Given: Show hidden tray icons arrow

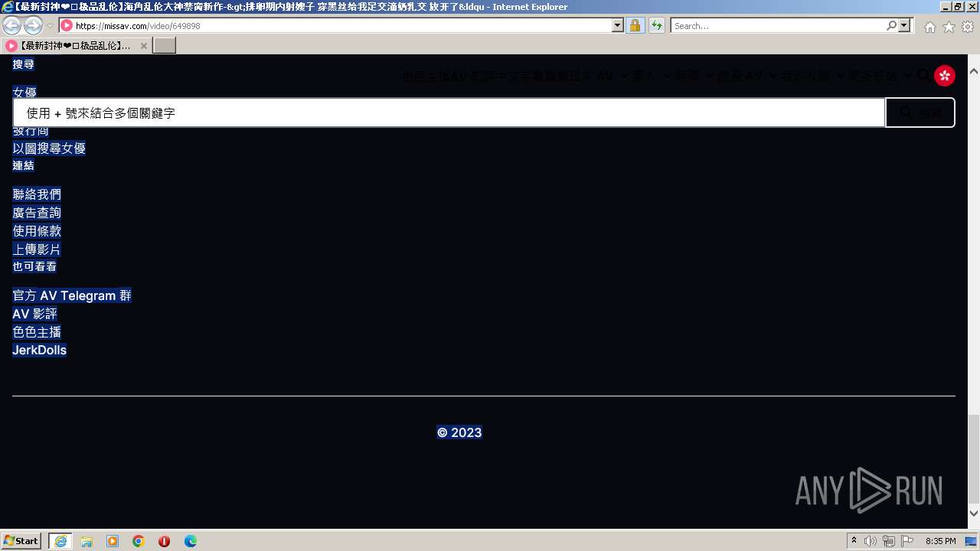Looking at the screenshot, I should coord(854,541).
